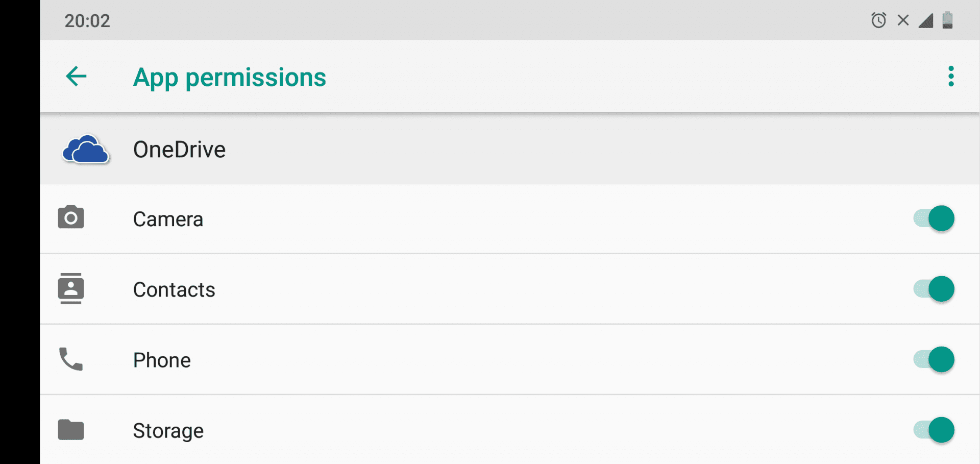Tap the battery status icon
Screen dimensions: 980x464
[x=947, y=20]
